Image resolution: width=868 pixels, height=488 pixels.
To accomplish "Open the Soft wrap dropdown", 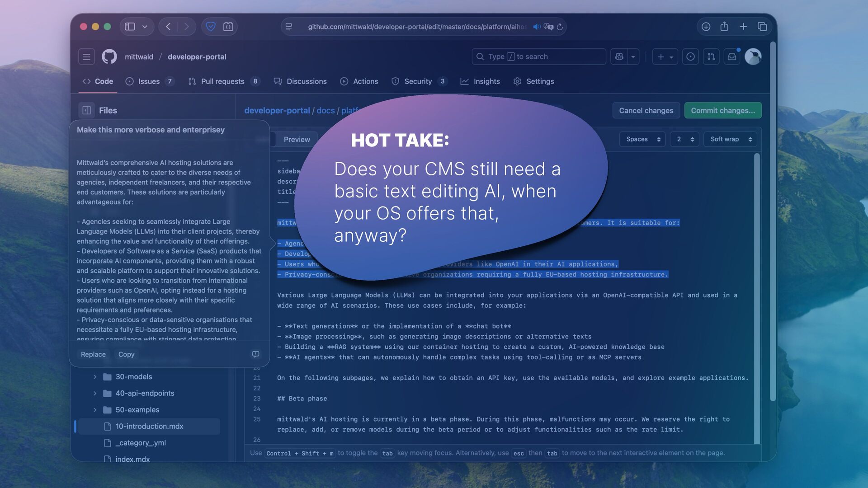I will (730, 139).
